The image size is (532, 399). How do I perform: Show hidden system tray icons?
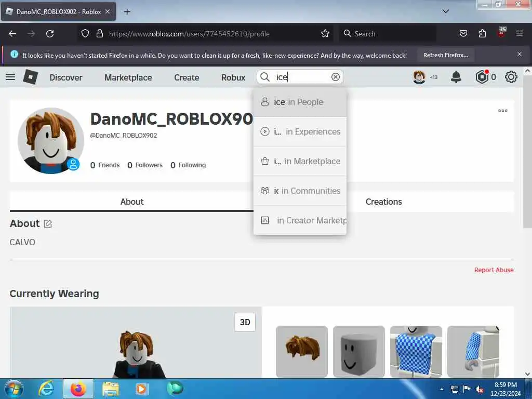tap(442, 389)
